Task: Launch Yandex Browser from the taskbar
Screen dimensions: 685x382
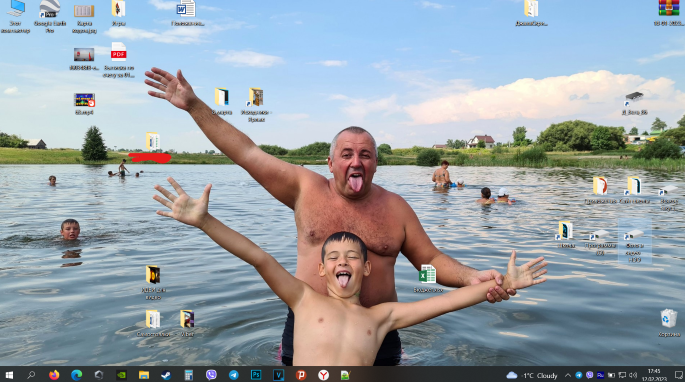Action: pos(323,375)
